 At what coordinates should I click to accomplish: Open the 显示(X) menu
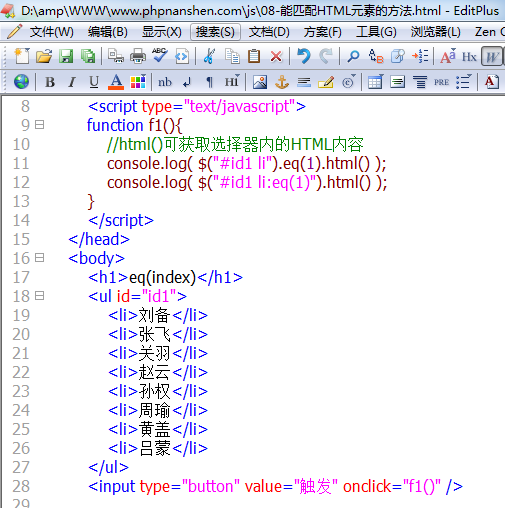(x=162, y=32)
